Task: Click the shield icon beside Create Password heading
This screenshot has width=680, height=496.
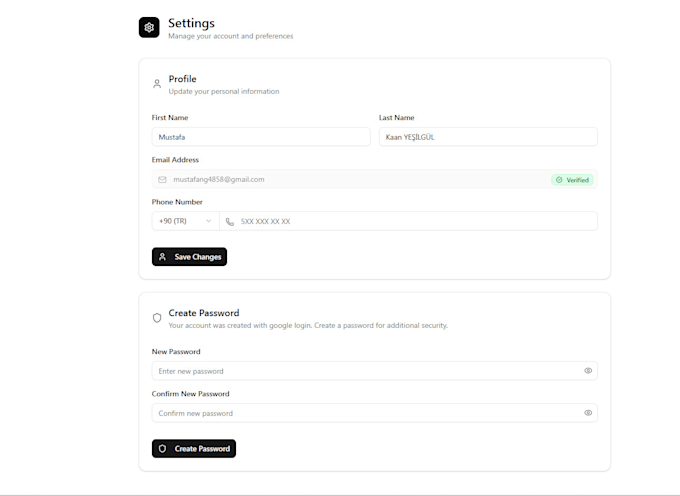Action: 157,318
